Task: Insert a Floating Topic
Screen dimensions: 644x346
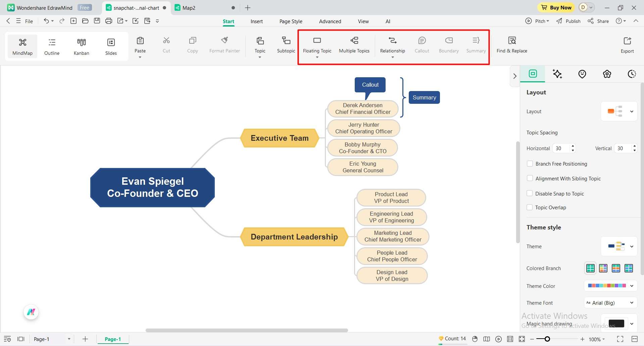Action: pos(317,45)
